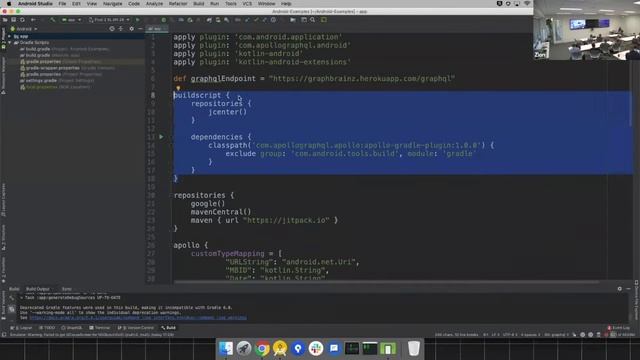The image size is (640, 360).
Task: Open Launchpad rocket icon in Dock
Action: 244,348
